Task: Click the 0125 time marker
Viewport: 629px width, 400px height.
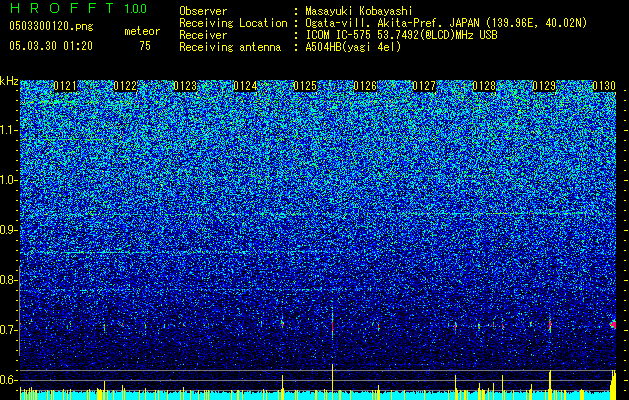Action: (x=305, y=86)
